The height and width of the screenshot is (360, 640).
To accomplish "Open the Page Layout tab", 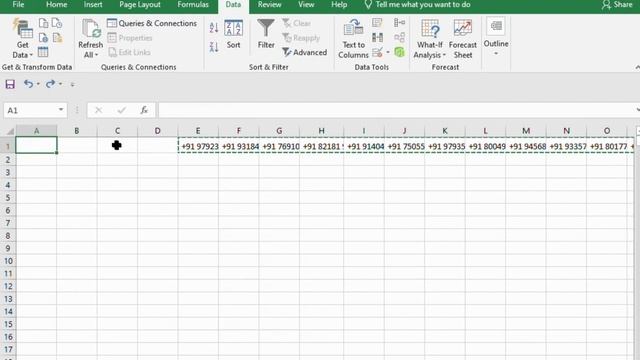I will [x=140, y=4].
